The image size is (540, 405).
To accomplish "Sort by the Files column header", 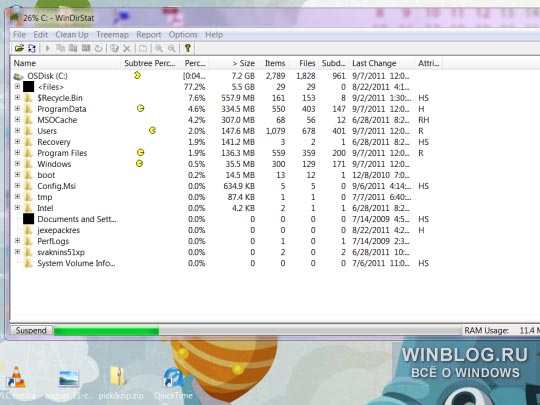I will click(303, 63).
